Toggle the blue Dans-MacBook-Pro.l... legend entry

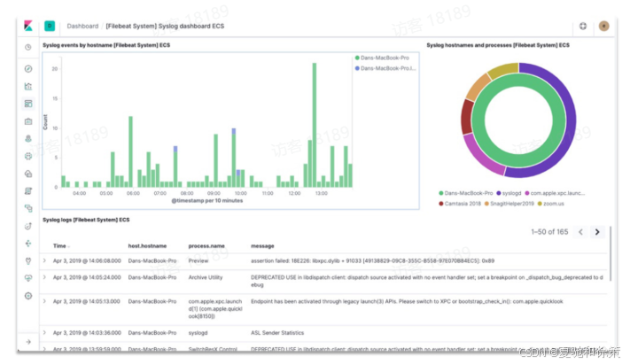[x=385, y=68]
